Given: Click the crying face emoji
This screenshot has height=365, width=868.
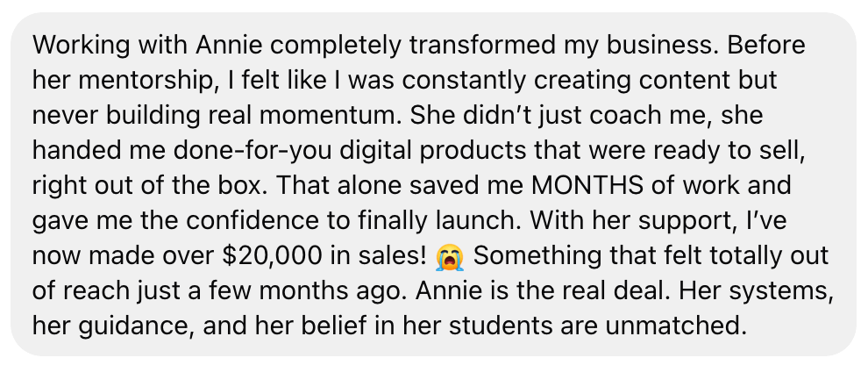Looking at the screenshot, I should (450, 256).
